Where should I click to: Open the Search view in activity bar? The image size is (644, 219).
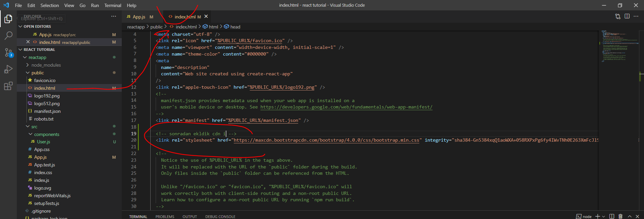tap(8, 35)
